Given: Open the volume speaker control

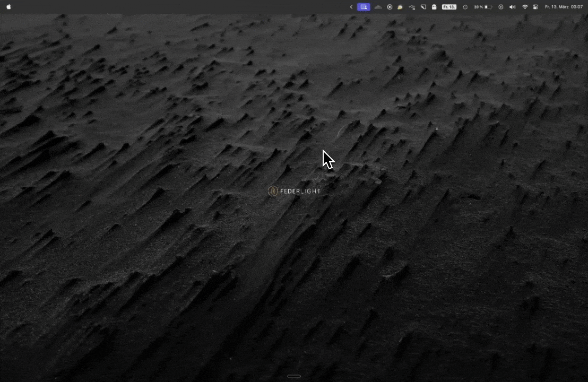Looking at the screenshot, I should 512,7.
